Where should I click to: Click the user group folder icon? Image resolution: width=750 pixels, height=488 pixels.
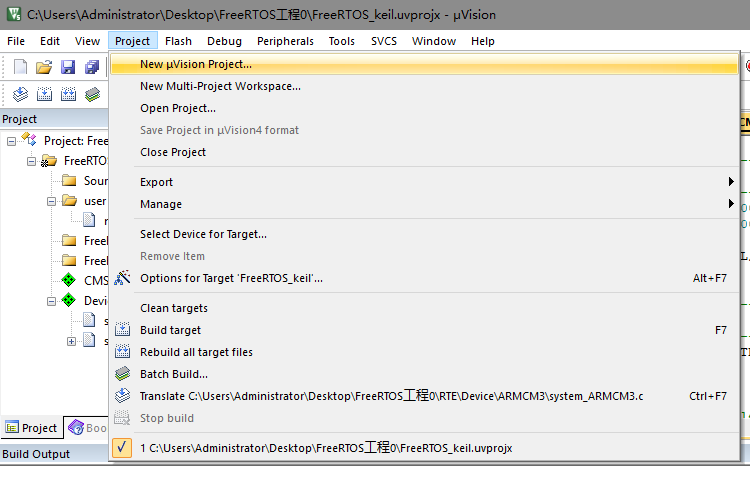pos(69,200)
